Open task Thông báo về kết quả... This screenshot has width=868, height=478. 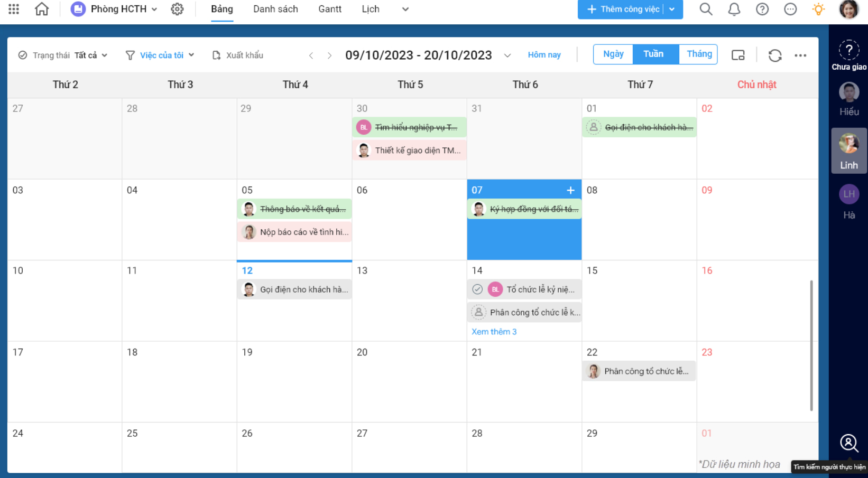294,209
